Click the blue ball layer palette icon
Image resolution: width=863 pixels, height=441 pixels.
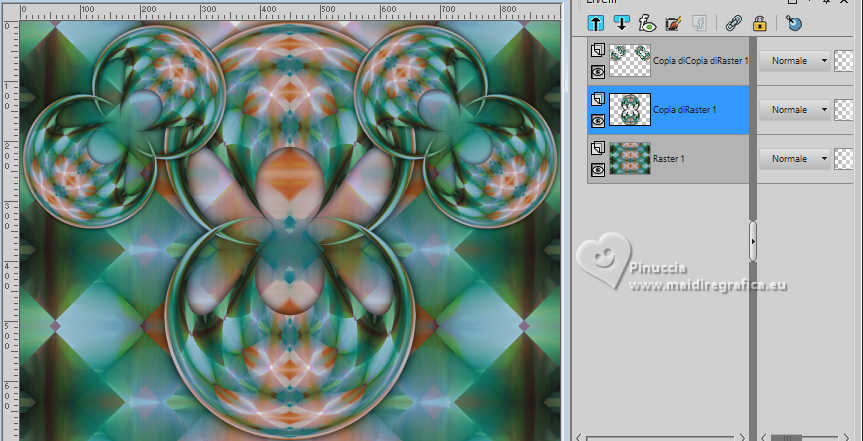tap(794, 23)
